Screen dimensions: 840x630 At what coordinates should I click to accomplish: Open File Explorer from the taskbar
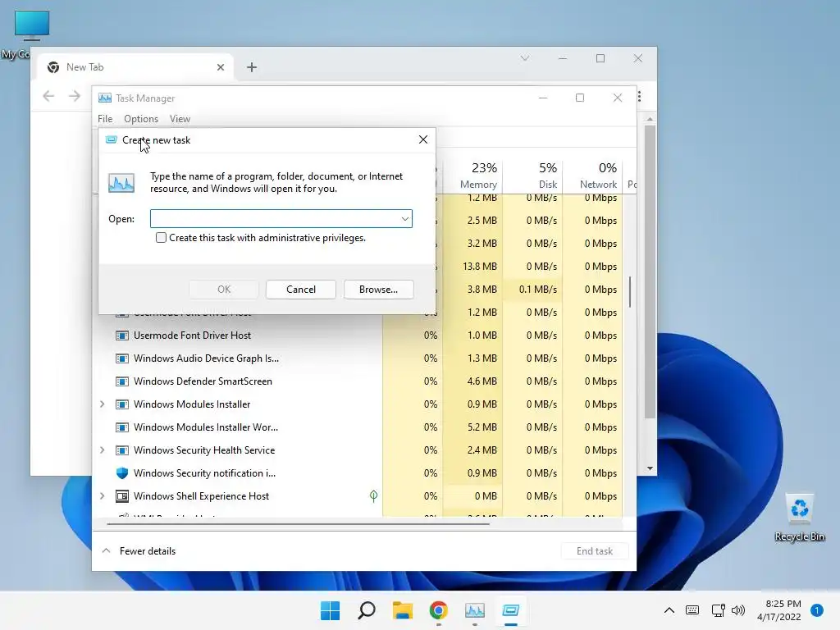pos(402,610)
